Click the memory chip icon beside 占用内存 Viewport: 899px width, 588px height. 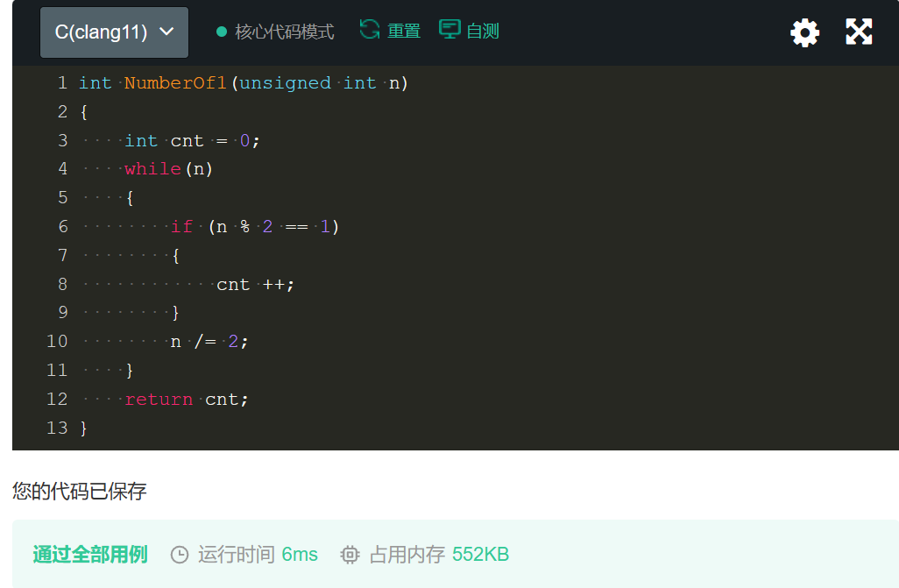[x=350, y=555]
